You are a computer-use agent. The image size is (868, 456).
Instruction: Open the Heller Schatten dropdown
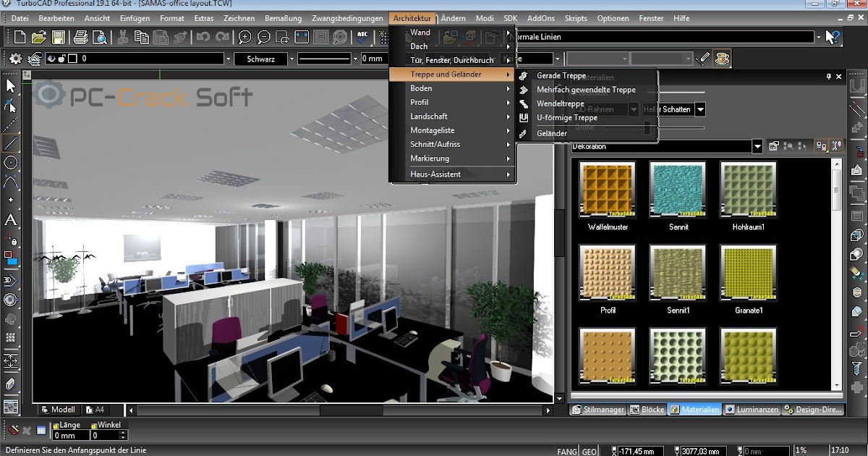click(700, 109)
